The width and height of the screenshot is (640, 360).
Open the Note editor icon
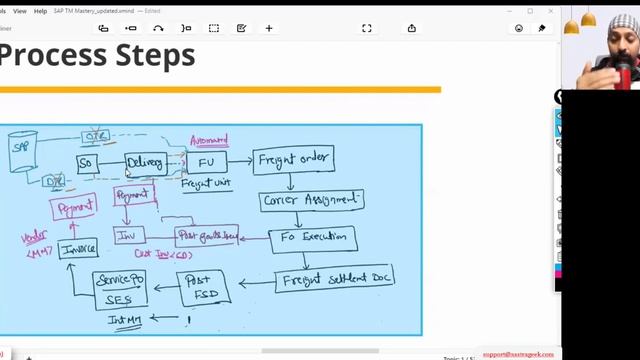point(241,28)
